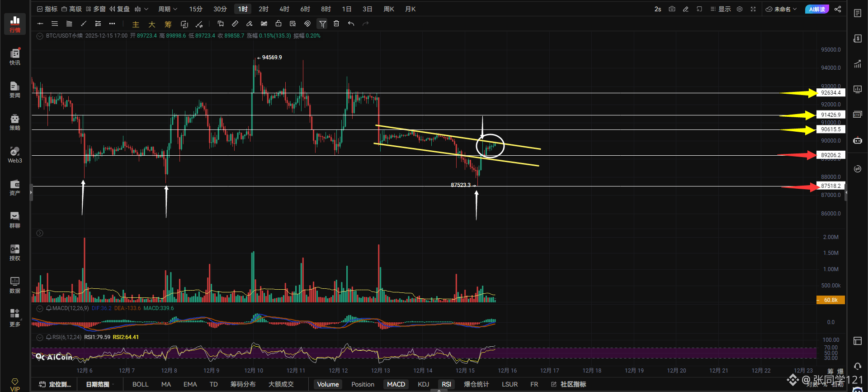Switch to the 4时 timeframe
The image size is (868, 392).
[284, 9]
